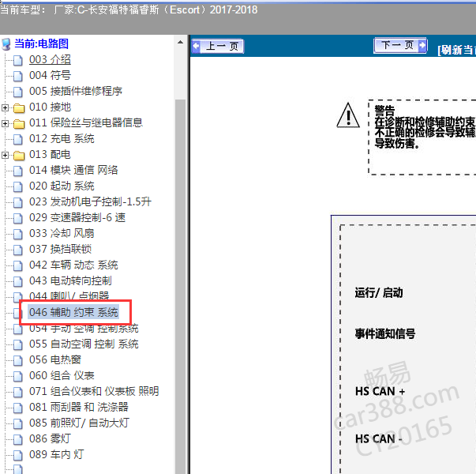Click the page icon for 003 介绍
The width and height of the screenshot is (476, 474).
tap(18, 60)
